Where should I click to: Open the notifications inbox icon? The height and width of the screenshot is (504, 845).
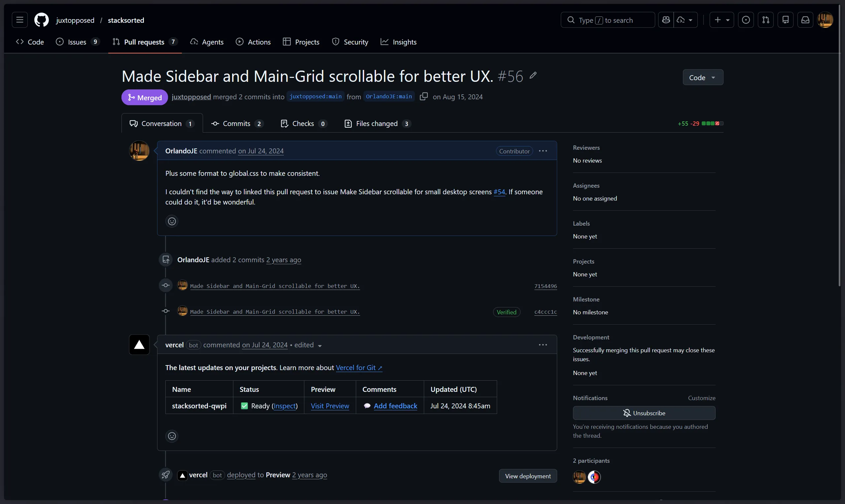pos(805,20)
